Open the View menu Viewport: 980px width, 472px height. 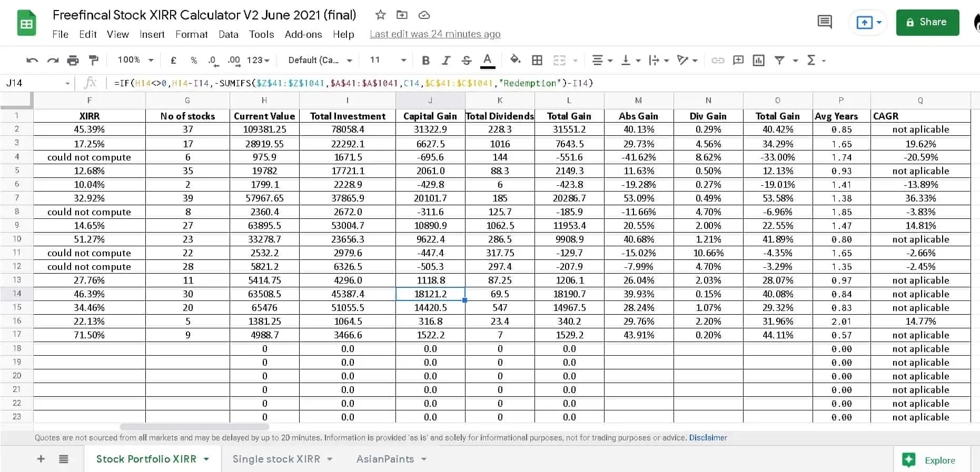(x=117, y=34)
